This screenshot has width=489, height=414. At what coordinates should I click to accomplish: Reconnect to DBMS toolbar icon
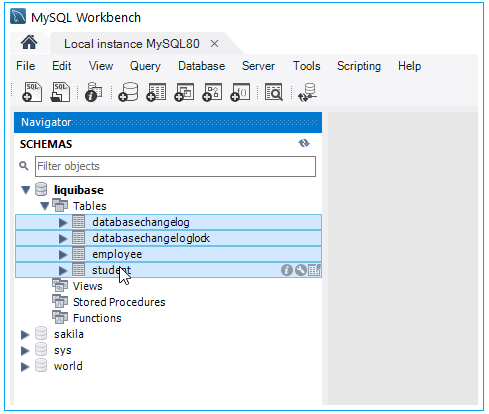click(x=307, y=93)
